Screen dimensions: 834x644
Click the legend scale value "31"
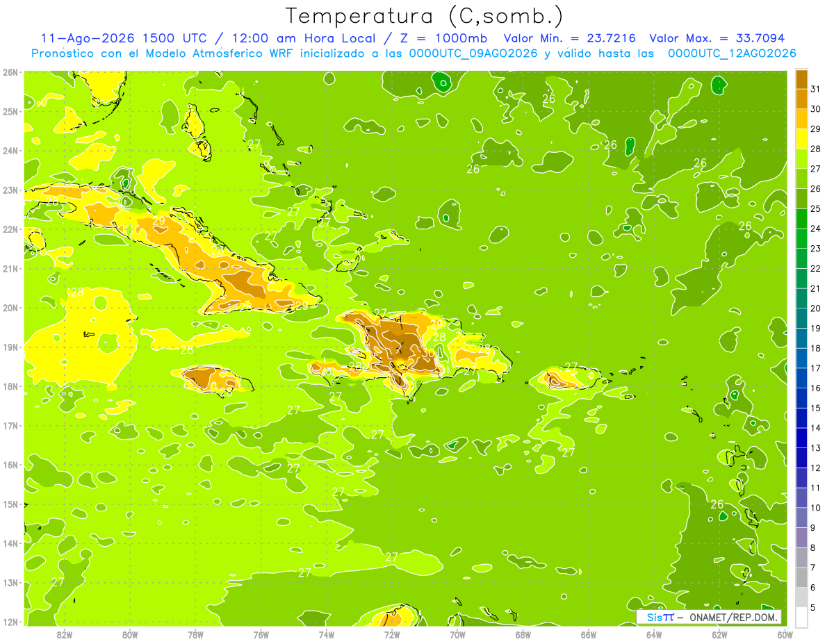(816, 89)
